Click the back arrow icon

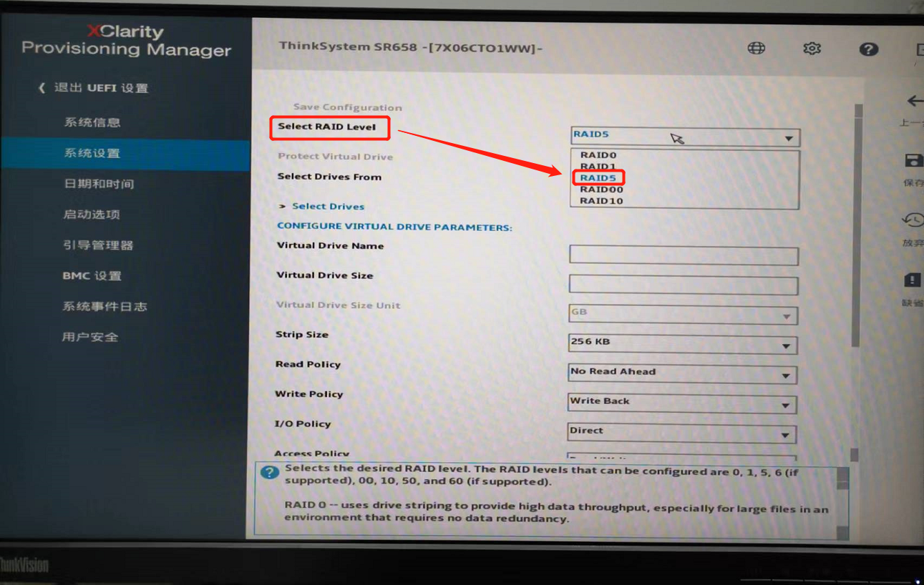click(x=915, y=101)
